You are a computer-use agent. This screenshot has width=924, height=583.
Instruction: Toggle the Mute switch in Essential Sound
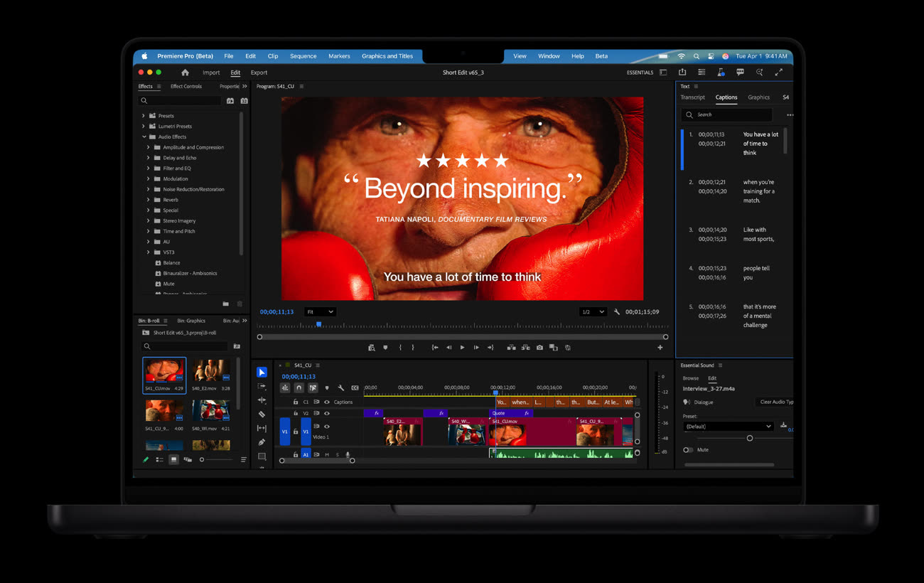[687, 450]
